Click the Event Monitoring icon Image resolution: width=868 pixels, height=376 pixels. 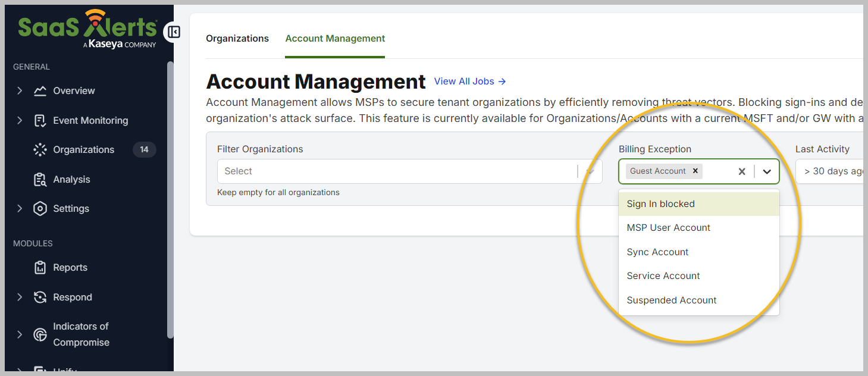40,121
